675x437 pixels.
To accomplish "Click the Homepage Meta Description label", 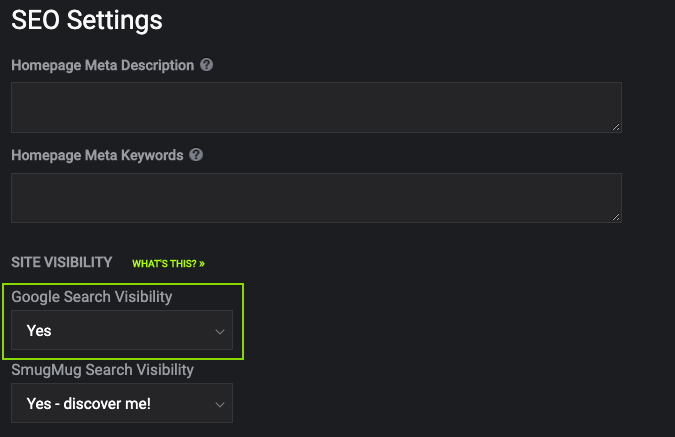I will coord(102,65).
